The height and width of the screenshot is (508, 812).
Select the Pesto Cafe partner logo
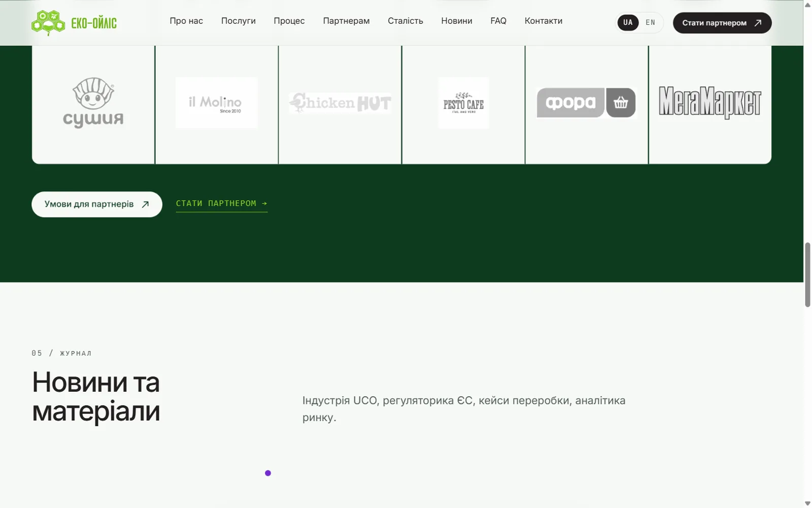click(463, 103)
